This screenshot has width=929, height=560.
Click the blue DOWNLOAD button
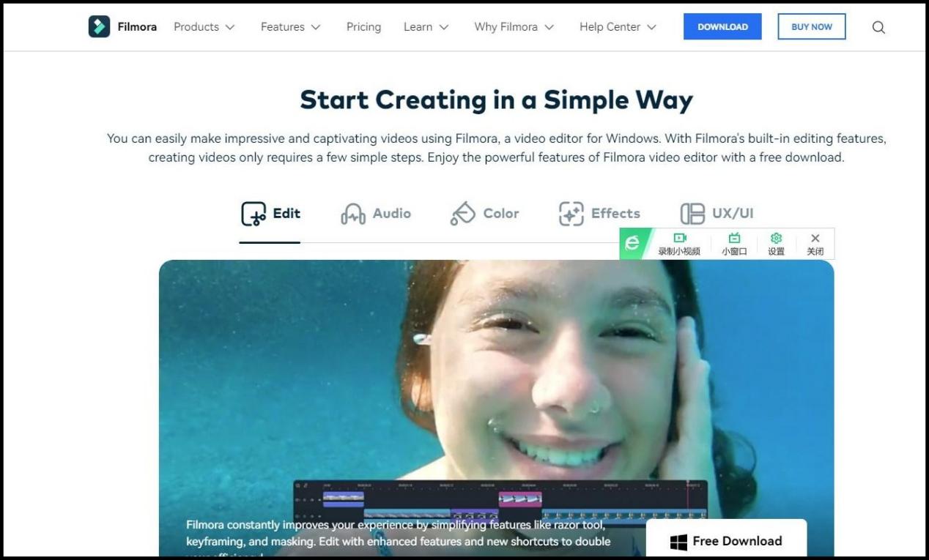[722, 26]
